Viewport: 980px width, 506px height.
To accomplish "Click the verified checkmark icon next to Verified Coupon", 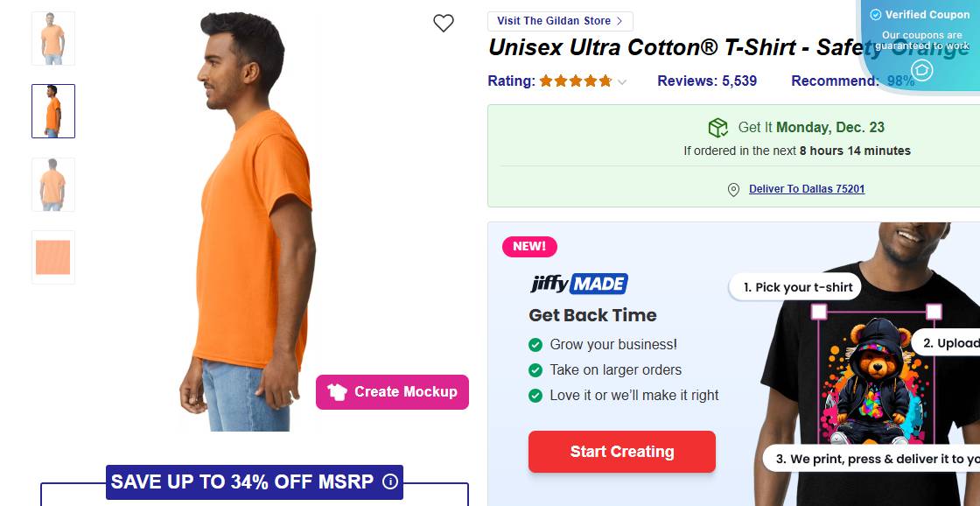I will click(875, 15).
